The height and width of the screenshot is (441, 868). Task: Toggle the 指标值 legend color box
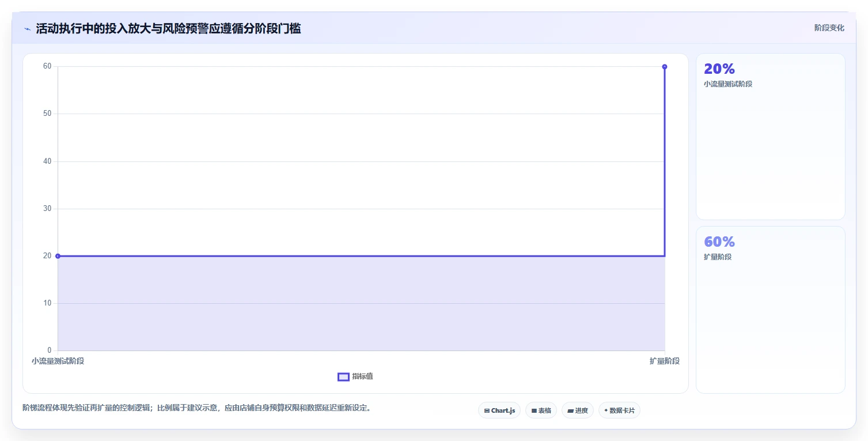343,376
